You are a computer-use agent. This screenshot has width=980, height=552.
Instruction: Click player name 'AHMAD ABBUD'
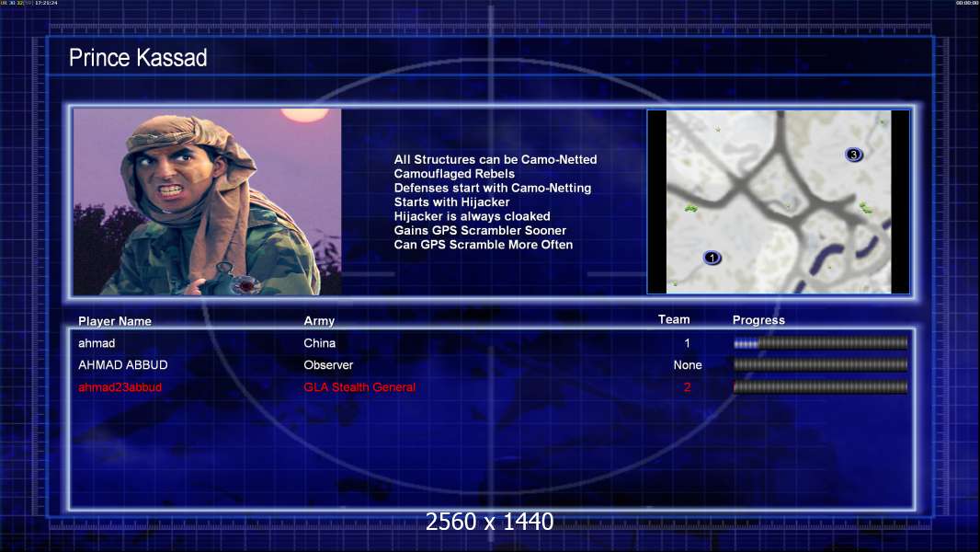123,365
